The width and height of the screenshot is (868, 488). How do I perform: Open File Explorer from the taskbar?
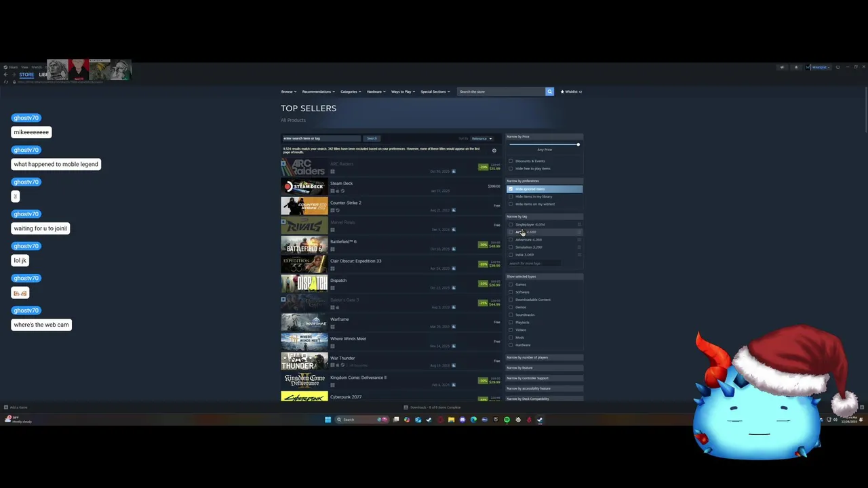pyautogui.click(x=451, y=420)
